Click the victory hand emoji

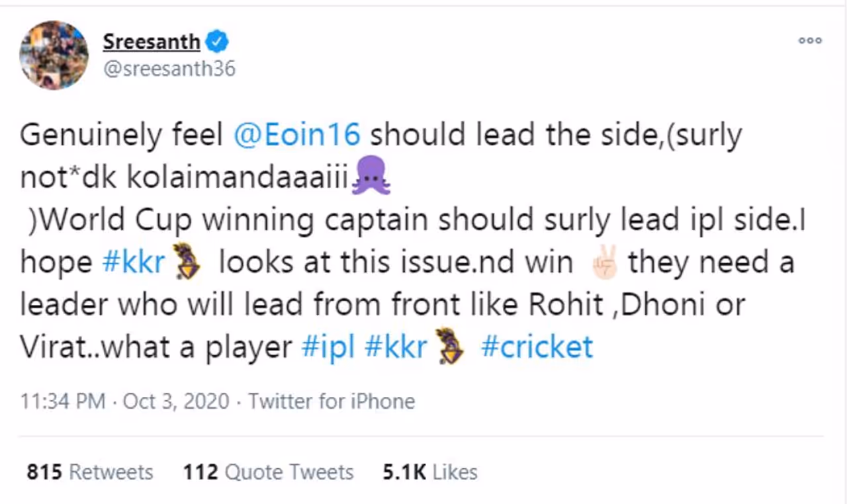click(603, 263)
